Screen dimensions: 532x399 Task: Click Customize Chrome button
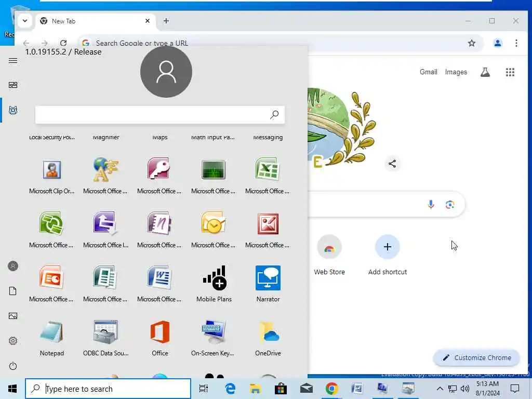click(x=476, y=357)
